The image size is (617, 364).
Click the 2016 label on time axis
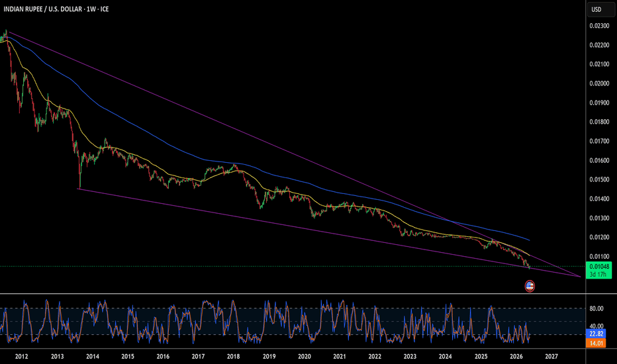163,357
